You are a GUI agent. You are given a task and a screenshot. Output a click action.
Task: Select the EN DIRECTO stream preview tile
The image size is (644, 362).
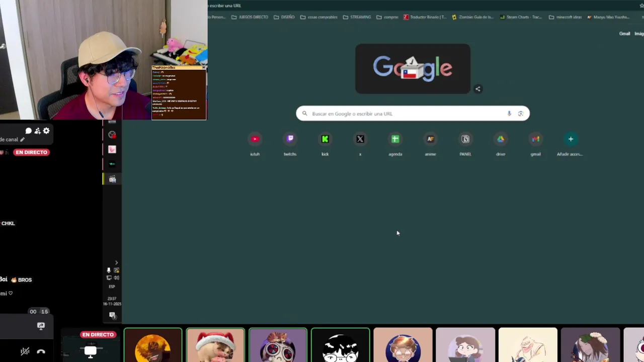tap(91, 345)
